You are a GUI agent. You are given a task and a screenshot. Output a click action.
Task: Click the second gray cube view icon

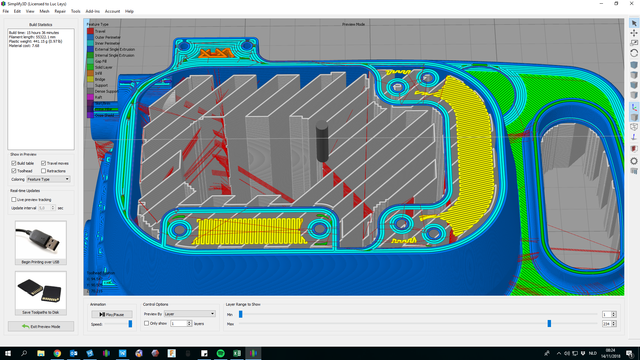pos(633,95)
